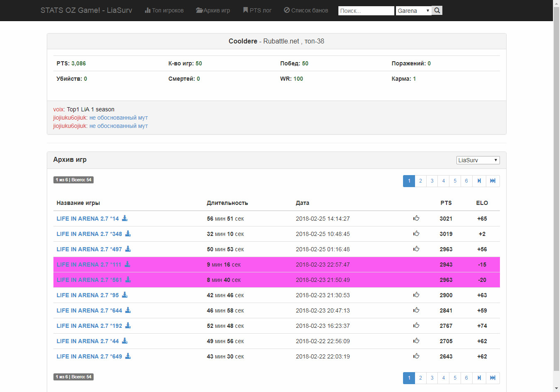Viewport: 560px width, 392px height.
Task: Open the LiaSurv archive filter dropdown
Action: click(478, 160)
